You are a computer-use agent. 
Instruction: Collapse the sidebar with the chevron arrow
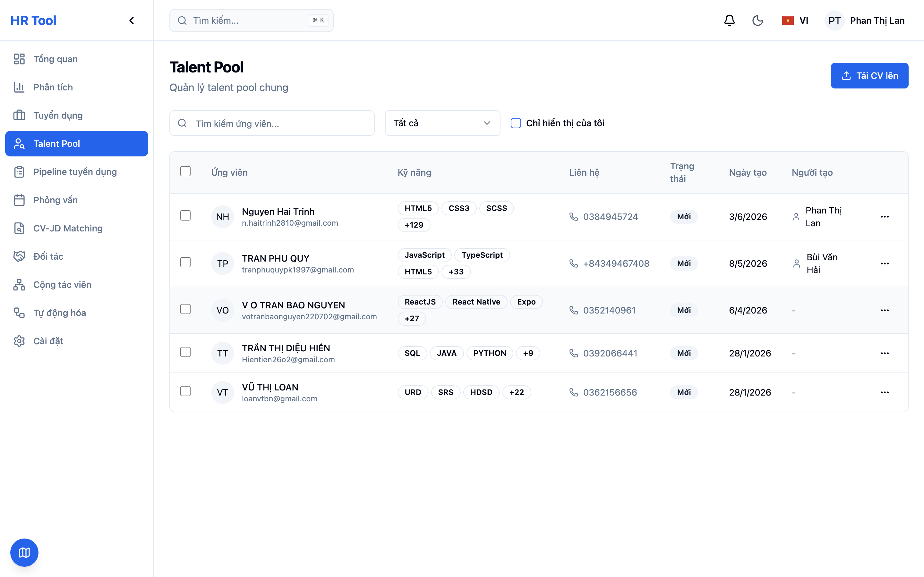(x=132, y=21)
